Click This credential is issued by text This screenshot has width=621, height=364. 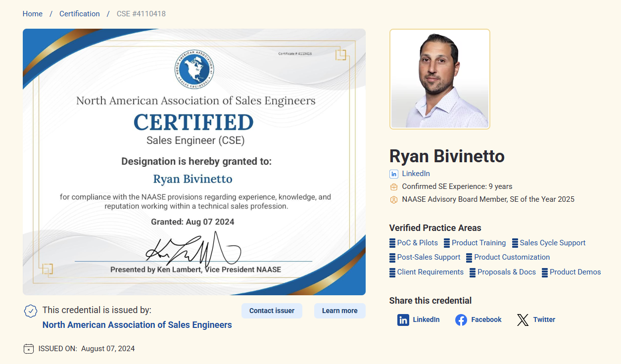97,310
